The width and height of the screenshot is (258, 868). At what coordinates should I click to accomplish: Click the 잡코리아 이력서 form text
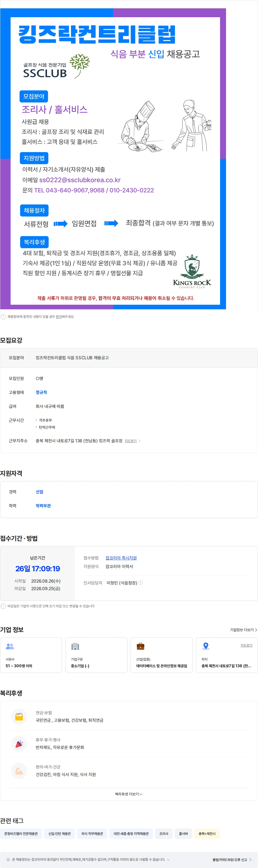click(119, 566)
